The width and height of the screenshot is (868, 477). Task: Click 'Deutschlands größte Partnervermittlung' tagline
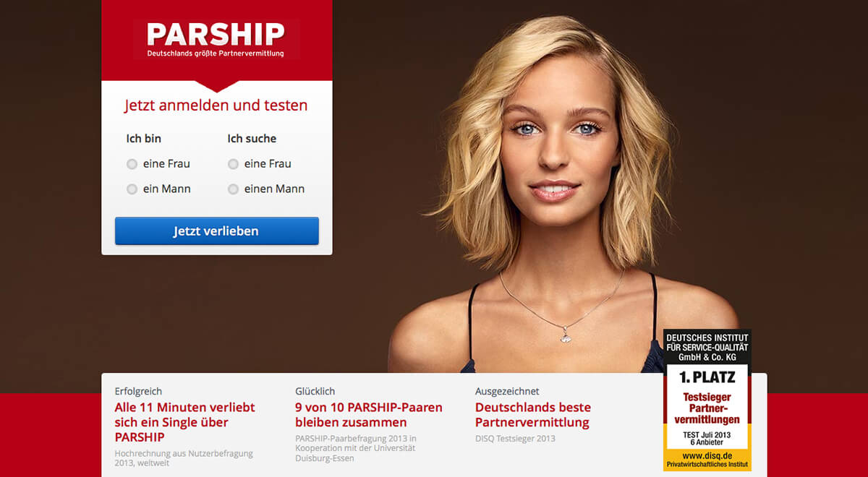coord(216,53)
